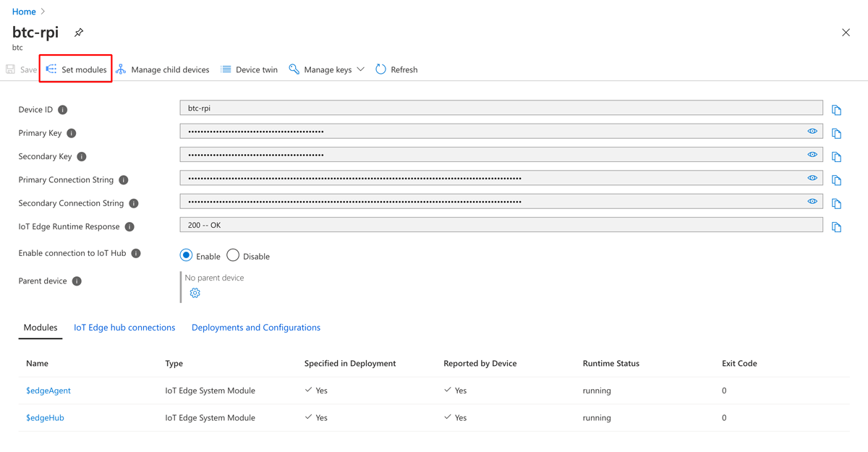The height and width of the screenshot is (452, 868).
Task: Click the Type column header
Action: tap(174, 363)
